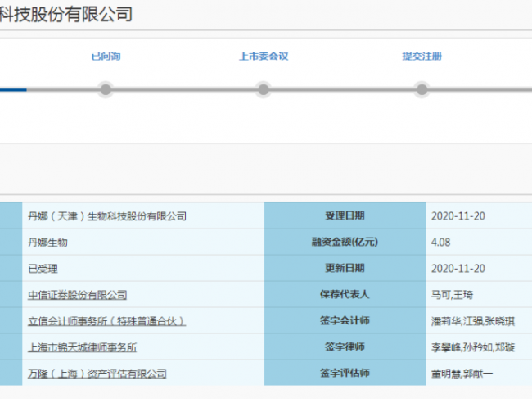
Task: Open the 立信会计师事务所（特殊普通合伙） link
Action: (x=107, y=321)
